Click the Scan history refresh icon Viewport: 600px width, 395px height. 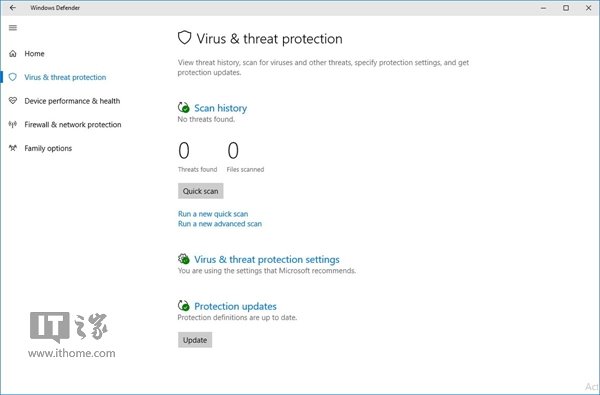pos(184,108)
